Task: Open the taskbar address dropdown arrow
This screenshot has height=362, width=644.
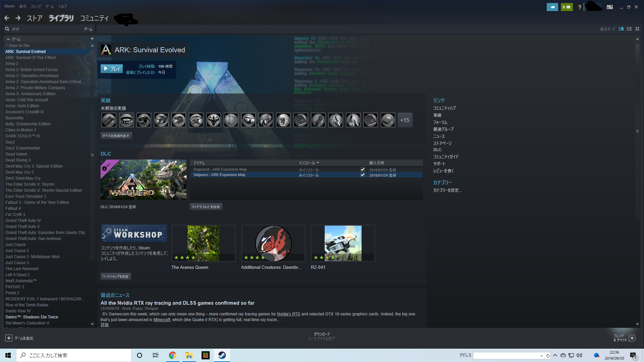Action: click(541, 356)
